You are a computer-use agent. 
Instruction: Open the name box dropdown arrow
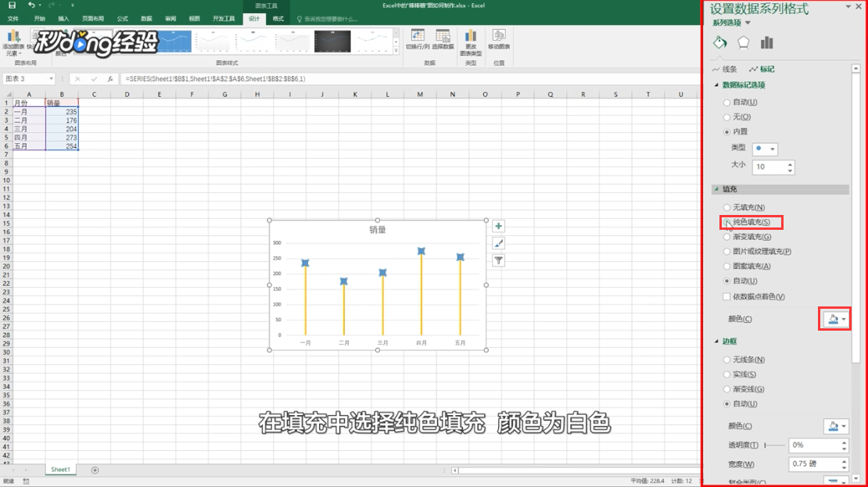pos(51,79)
